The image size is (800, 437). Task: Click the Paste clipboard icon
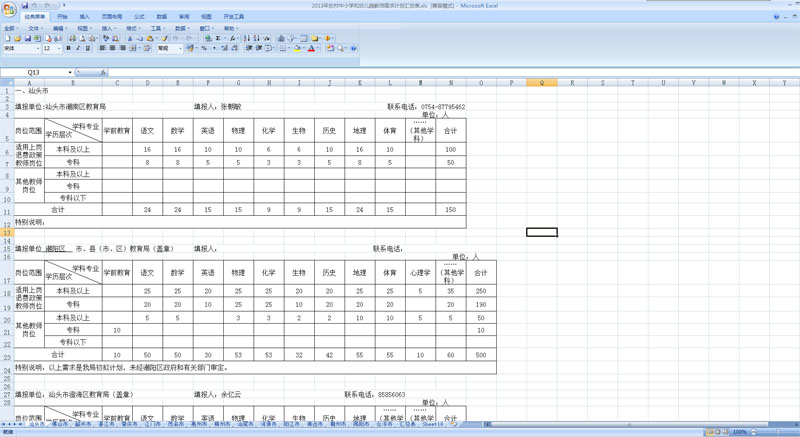click(149, 38)
